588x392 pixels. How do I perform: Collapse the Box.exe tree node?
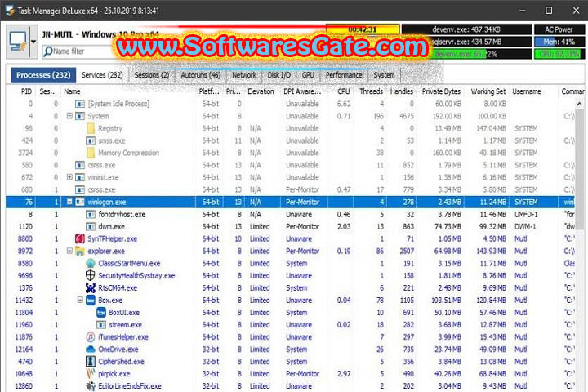tap(80, 300)
